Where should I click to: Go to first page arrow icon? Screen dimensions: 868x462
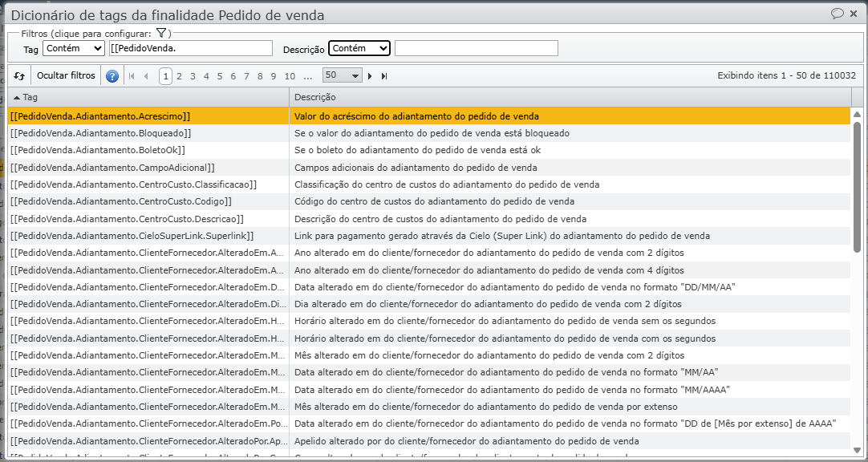click(132, 76)
